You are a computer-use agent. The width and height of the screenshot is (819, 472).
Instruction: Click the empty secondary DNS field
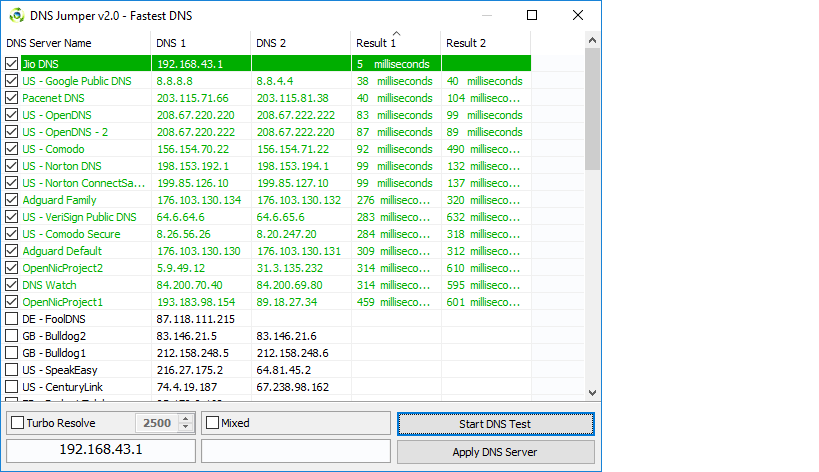pos(296,450)
